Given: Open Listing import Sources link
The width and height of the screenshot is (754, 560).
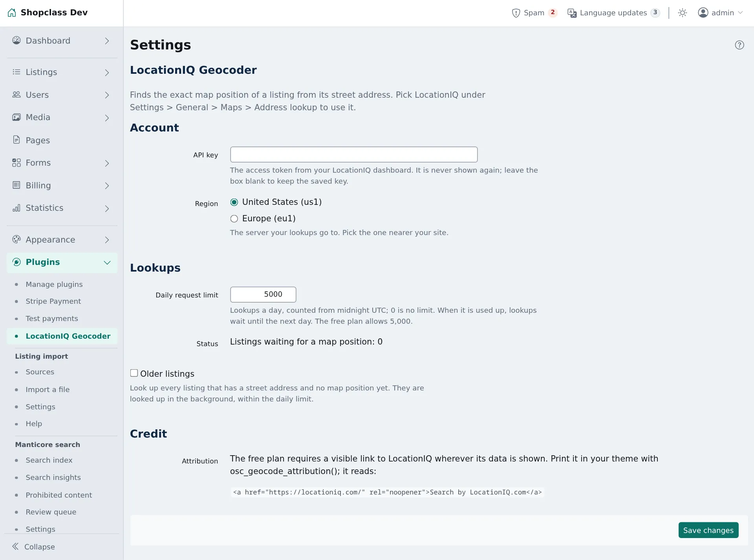Looking at the screenshot, I should coord(40,372).
